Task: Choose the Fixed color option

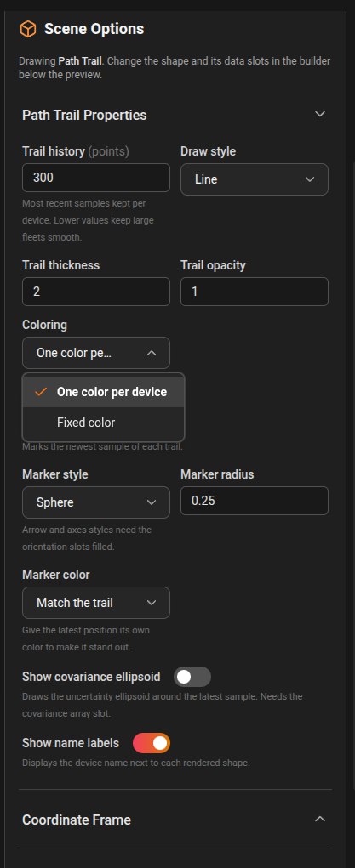Action: (x=103, y=423)
